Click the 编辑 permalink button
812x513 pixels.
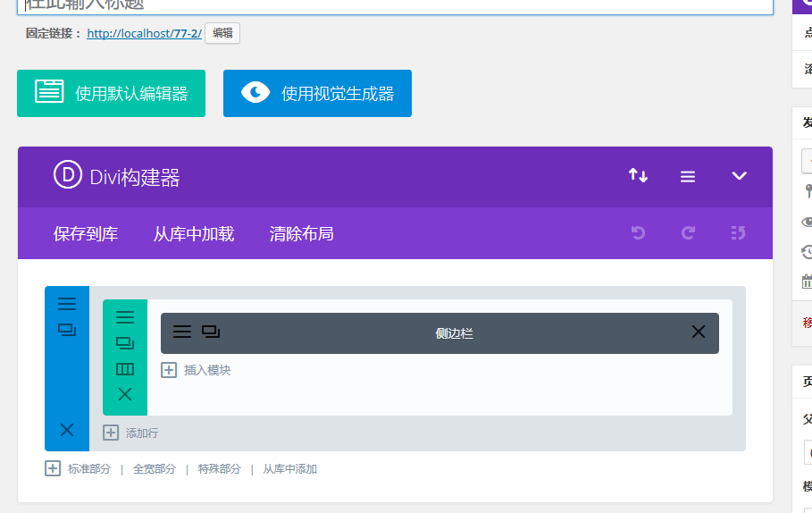(x=222, y=34)
